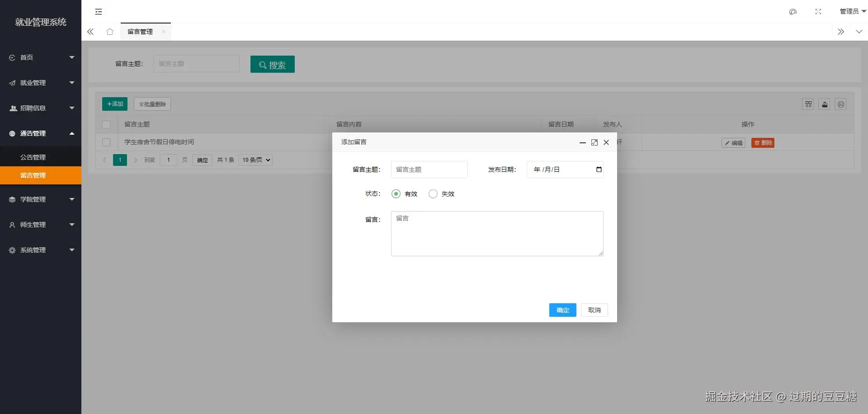This screenshot has height=414, width=868.
Task: Select the 有效 status radio button
Action: 396,193
